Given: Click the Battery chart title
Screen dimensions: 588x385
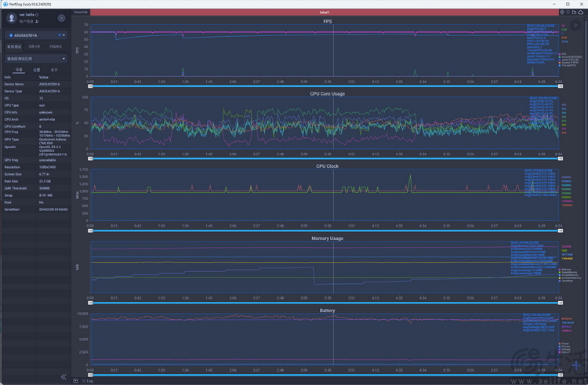Looking at the screenshot, I should click(x=328, y=311).
